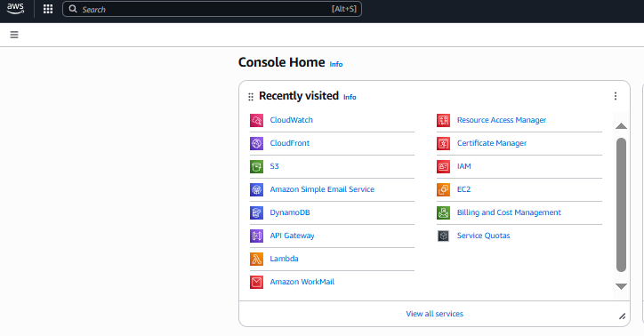Open the Lambda link
644x336 pixels.
click(284, 259)
